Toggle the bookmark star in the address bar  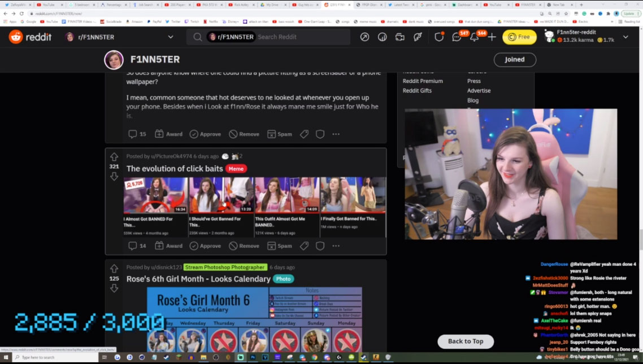566,14
